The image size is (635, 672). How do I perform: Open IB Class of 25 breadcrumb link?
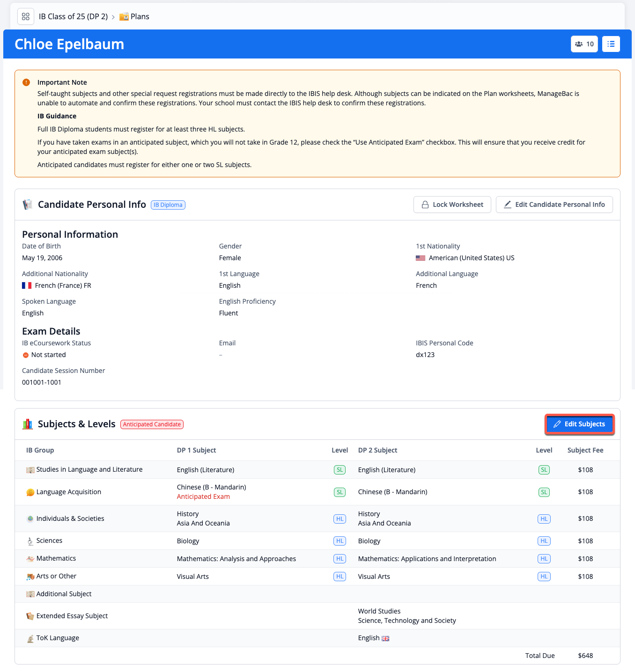(x=73, y=16)
